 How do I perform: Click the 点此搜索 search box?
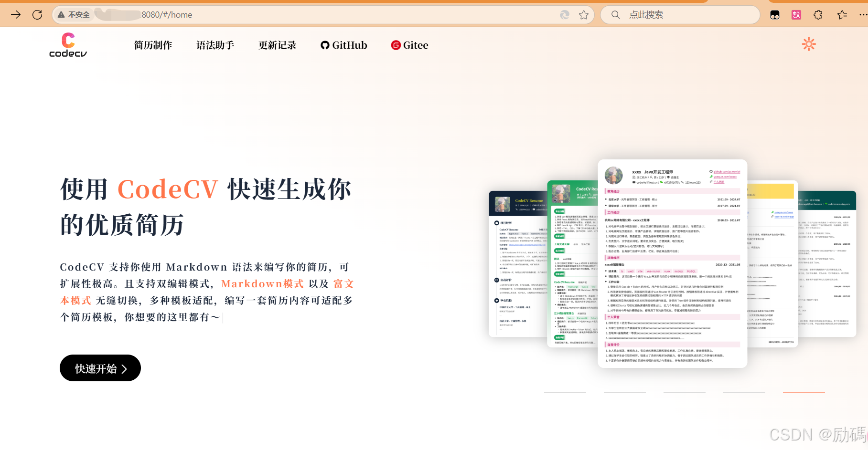[680, 15]
